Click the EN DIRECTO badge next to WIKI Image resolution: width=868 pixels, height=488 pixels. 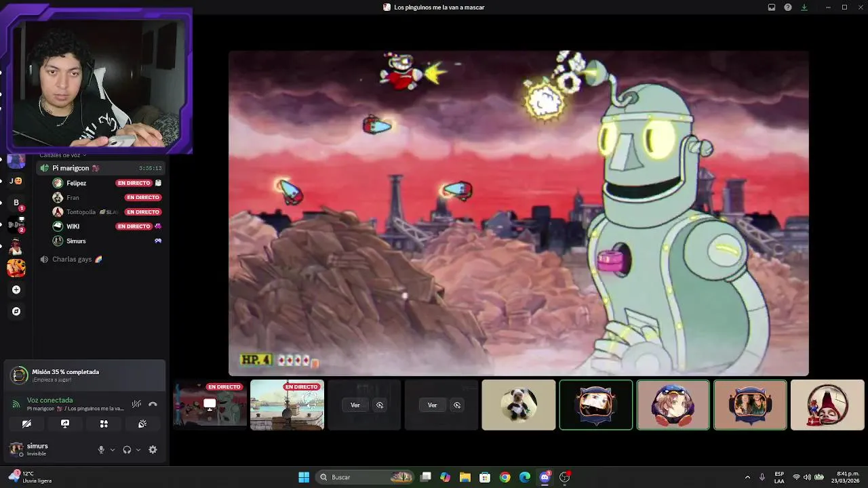tap(134, 226)
